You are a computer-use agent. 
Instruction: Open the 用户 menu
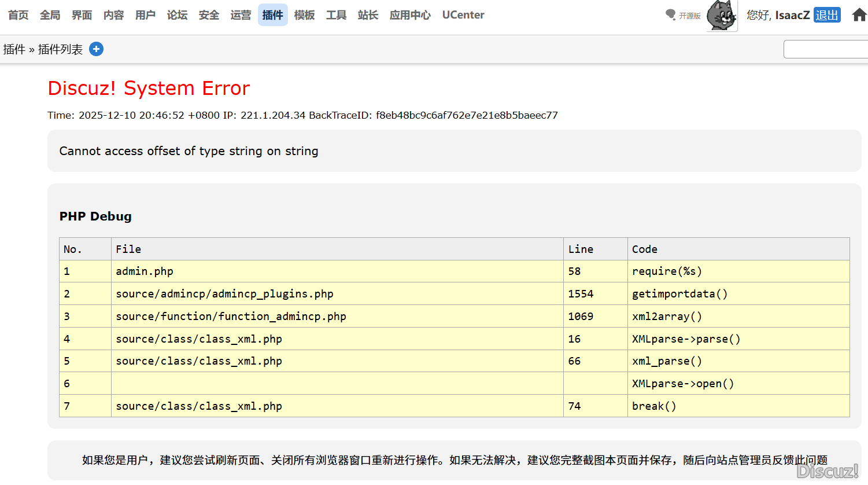[x=146, y=15]
